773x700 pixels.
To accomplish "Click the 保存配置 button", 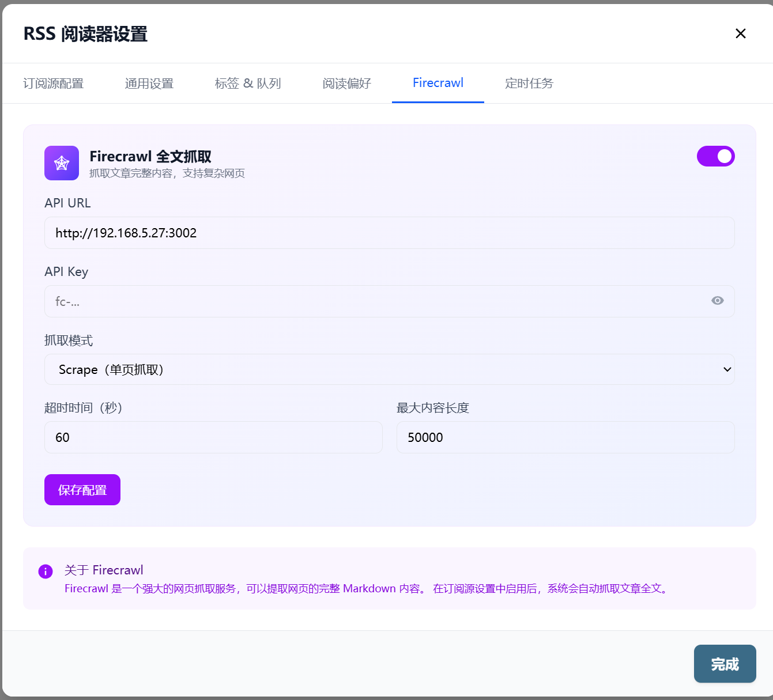I will click(82, 490).
